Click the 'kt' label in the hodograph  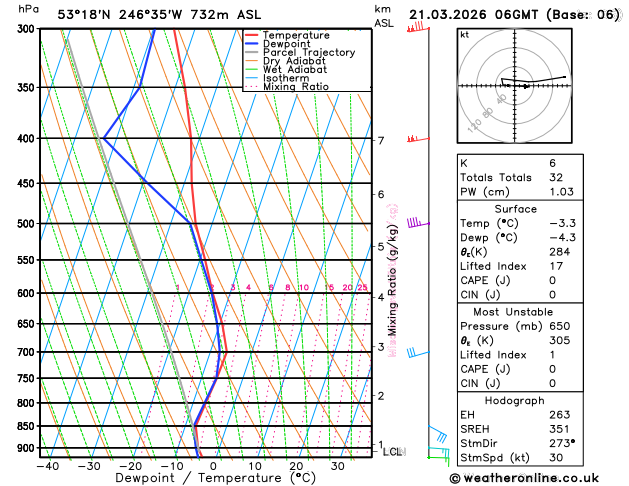[465, 35]
